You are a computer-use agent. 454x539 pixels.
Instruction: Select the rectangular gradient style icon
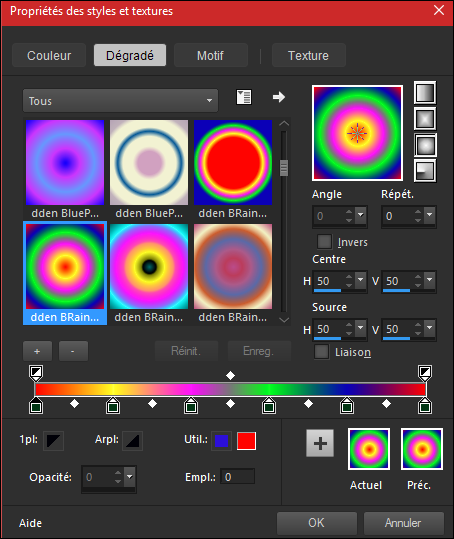coord(425,119)
